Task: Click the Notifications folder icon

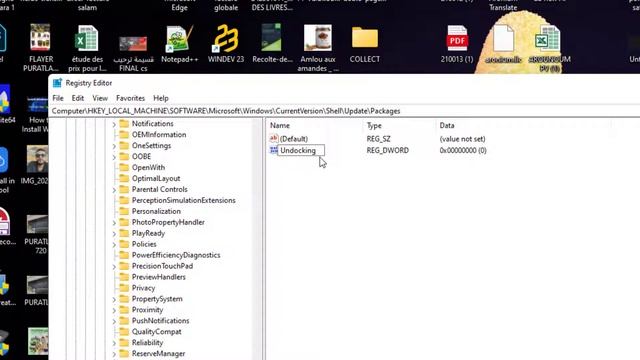Action: click(124, 124)
